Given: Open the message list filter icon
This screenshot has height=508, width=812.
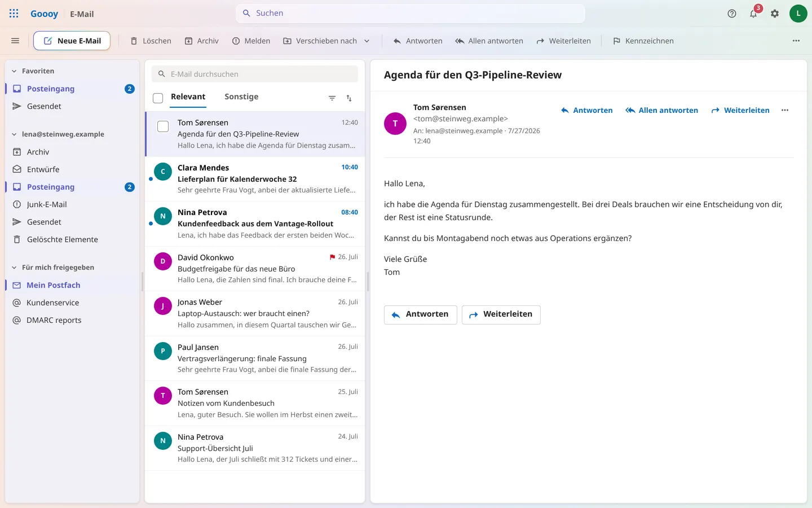Looking at the screenshot, I should 332,98.
